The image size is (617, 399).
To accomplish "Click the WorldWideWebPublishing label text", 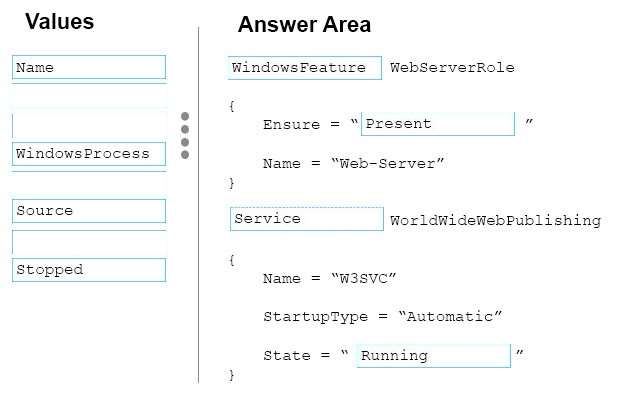I will tap(495, 220).
